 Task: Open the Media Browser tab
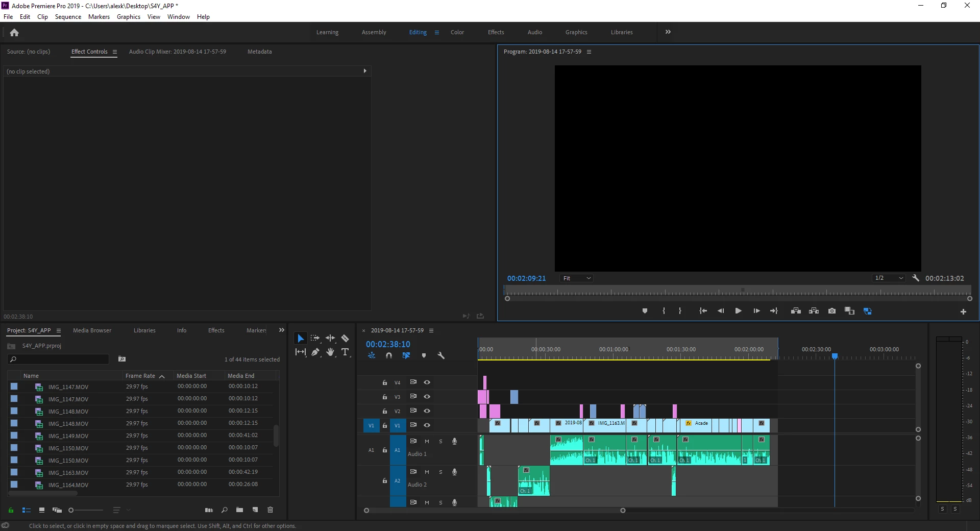pos(92,330)
